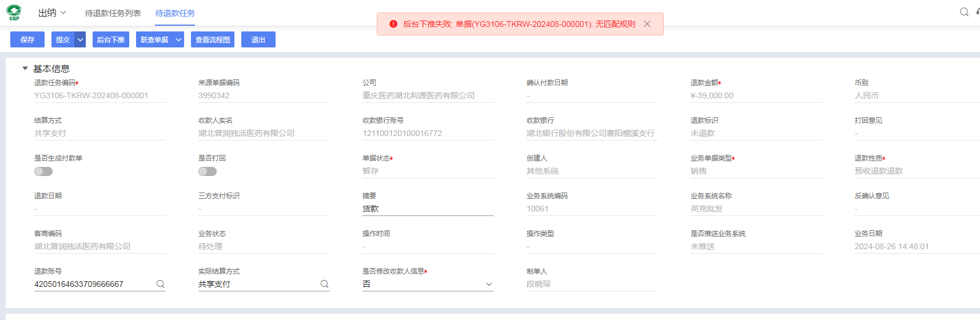Viewport: 980px width, 320px height.
Task: Click the 业务状态 value 待处理
Action: click(210, 246)
